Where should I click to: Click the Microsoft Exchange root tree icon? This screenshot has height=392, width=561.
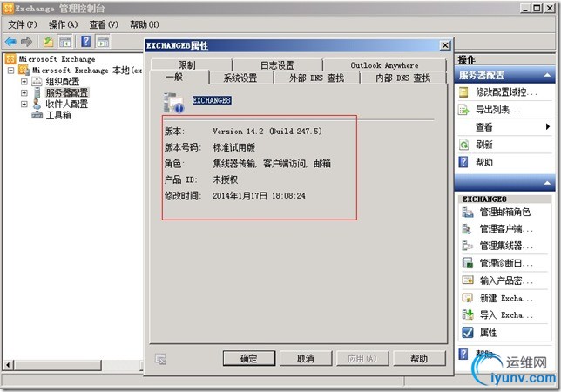point(10,58)
